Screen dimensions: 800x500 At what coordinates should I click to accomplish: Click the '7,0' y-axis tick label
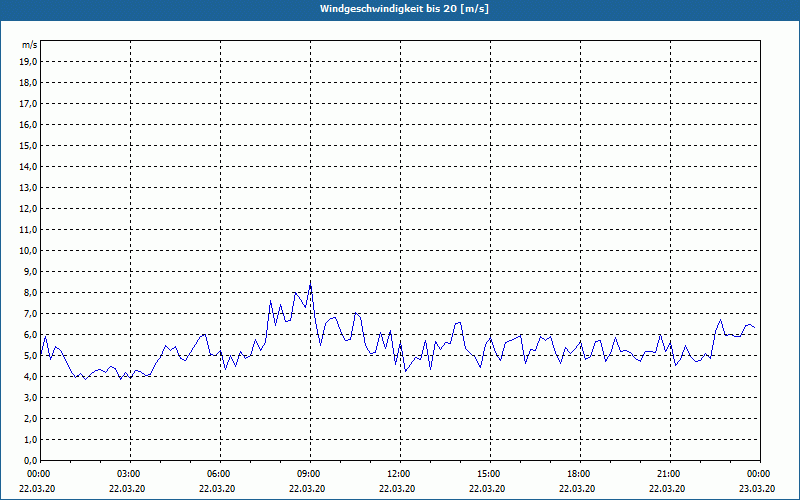coord(31,313)
